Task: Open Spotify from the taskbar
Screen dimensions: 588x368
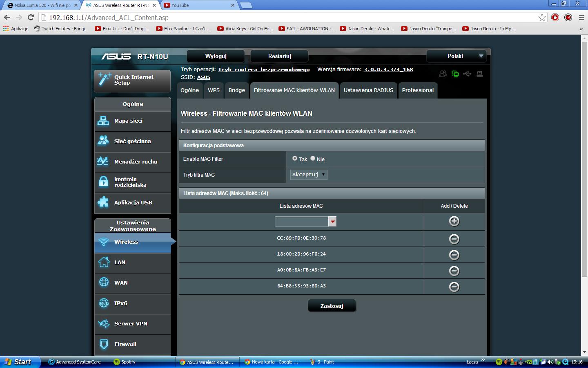Action: 125,362
